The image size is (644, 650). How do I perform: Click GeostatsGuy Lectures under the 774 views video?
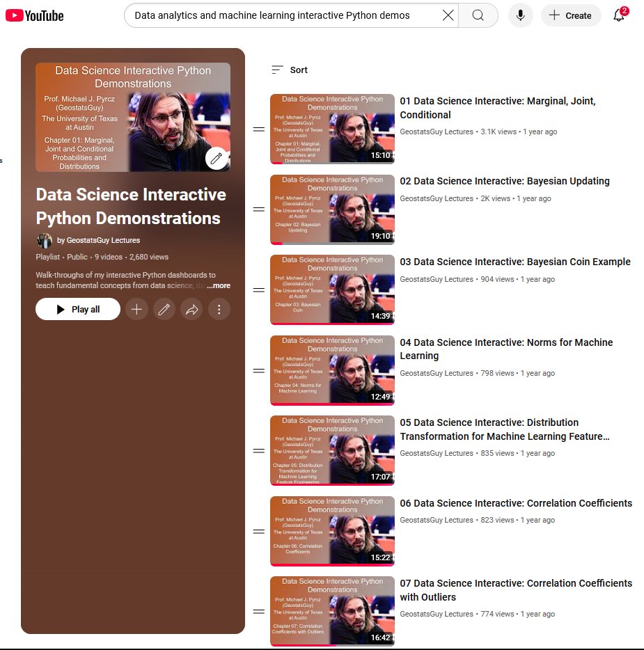(437, 614)
